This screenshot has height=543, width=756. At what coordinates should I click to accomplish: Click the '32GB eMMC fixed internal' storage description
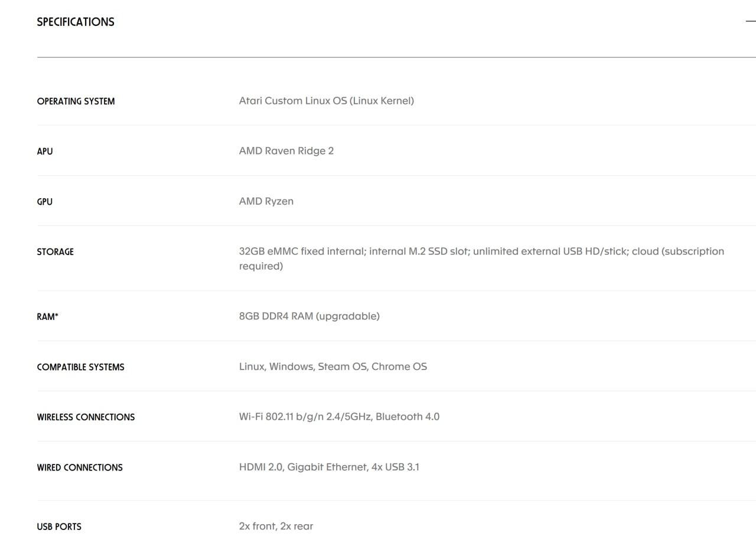click(481, 259)
